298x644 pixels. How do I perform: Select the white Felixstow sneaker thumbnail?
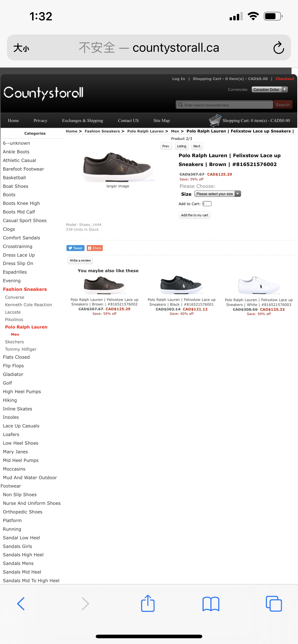pos(259,285)
